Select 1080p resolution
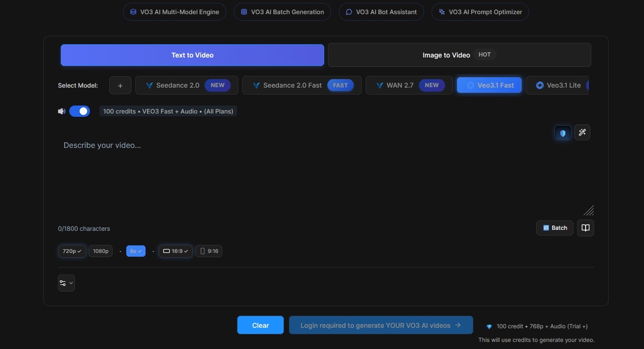644x349 pixels. [x=100, y=251]
